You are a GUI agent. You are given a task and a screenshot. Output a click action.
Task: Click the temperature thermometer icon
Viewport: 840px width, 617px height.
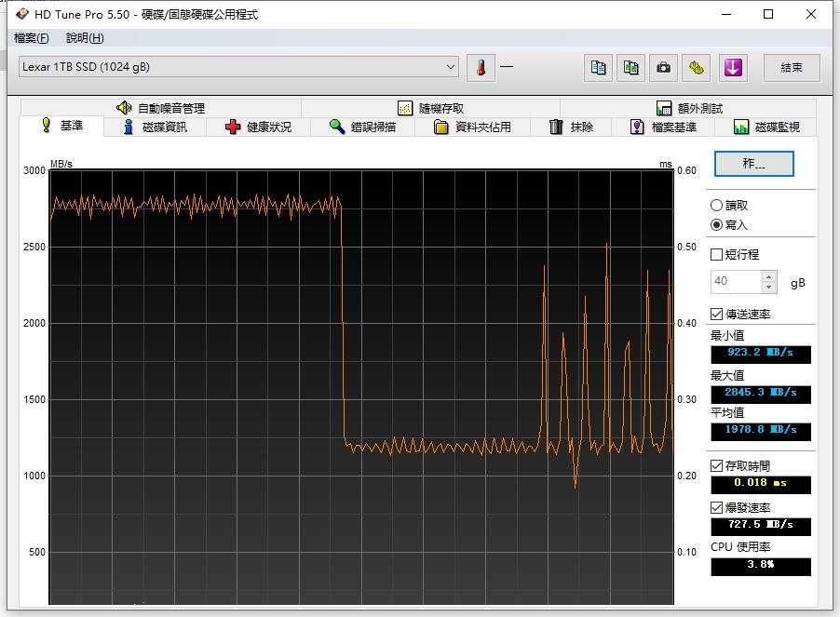pos(481,67)
